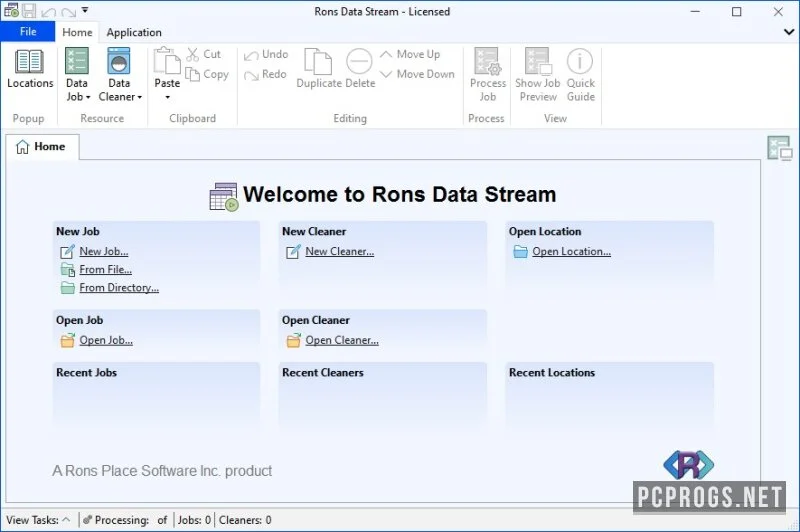Maximize the Rons Data Stream window
The height and width of the screenshot is (532, 800).
[x=736, y=11]
